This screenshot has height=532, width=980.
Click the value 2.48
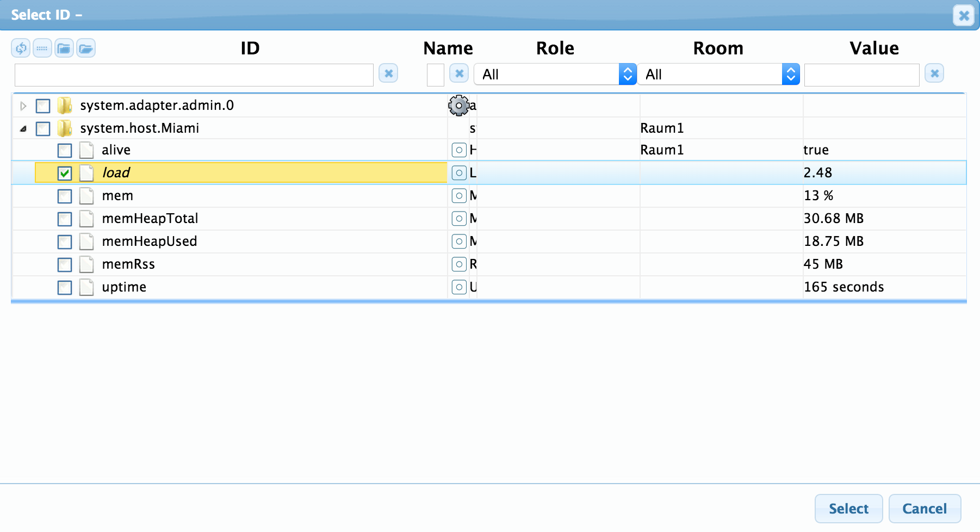pyautogui.click(x=818, y=172)
